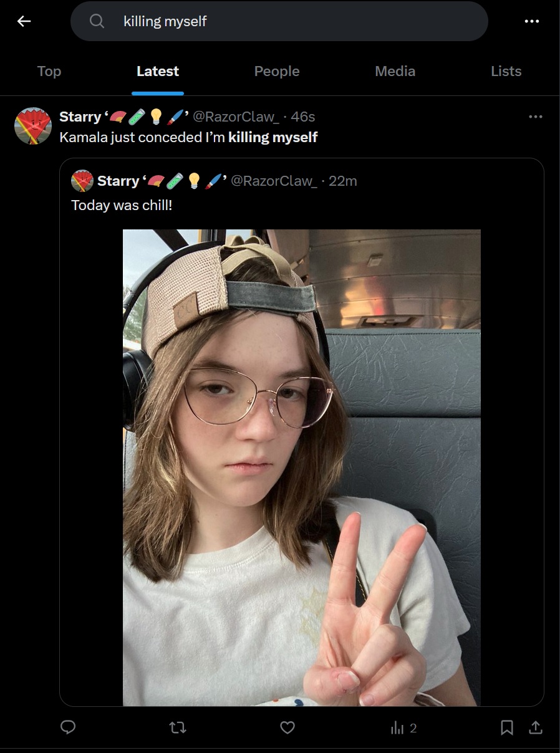The height and width of the screenshot is (753, 560).
Task: Open the post's 46s timestamp link
Action: click(x=303, y=117)
